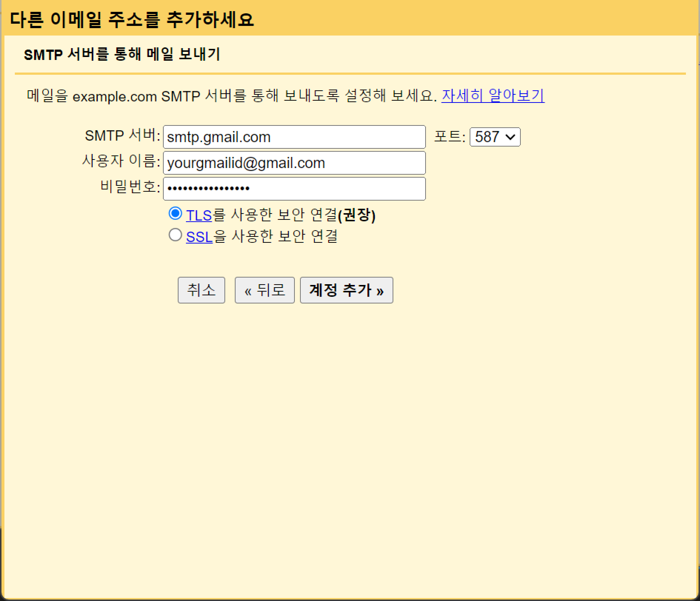Follow the 자세히 알아보기 link
This screenshot has height=601, width=700.
point(493,96)
